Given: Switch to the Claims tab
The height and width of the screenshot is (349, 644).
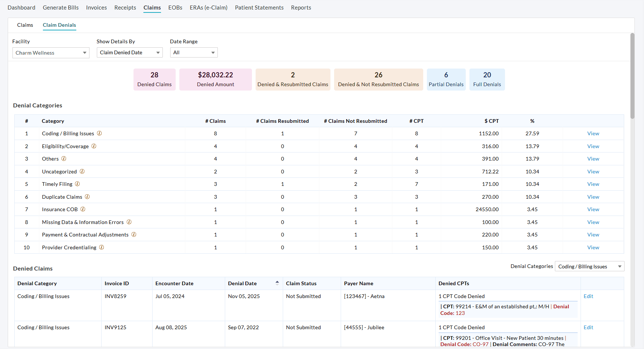Looking at the screenshot, I should (25, 25).
